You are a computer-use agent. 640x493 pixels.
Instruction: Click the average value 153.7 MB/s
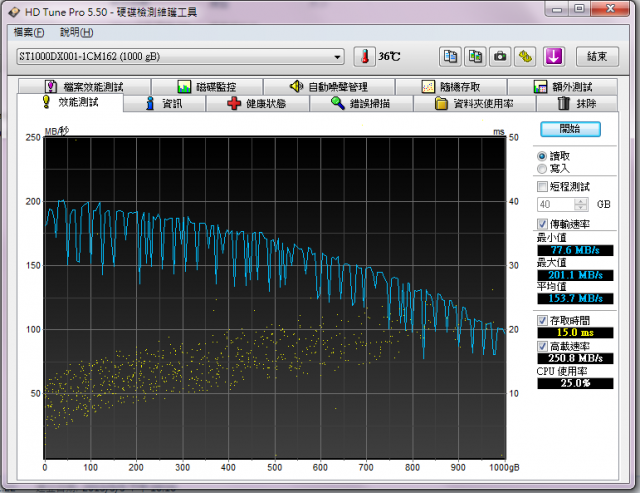pyautogui.click(x=575, y=298)
